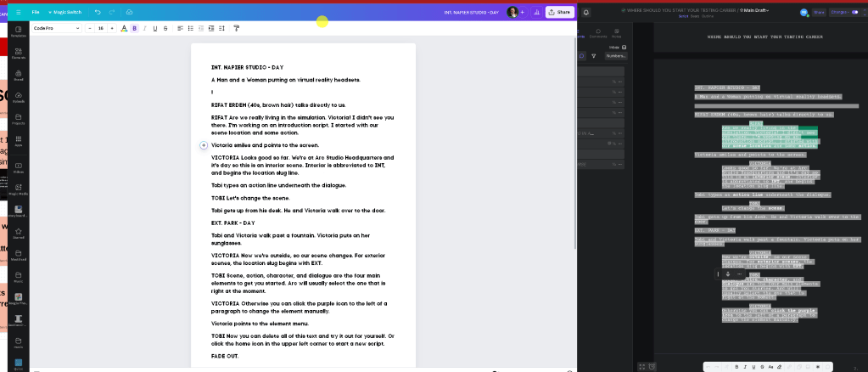The height and width of the screenshot is (372, 868).
Task: Click the font size field showing 16
Action: pyautogui.click(x=101, y=28)
